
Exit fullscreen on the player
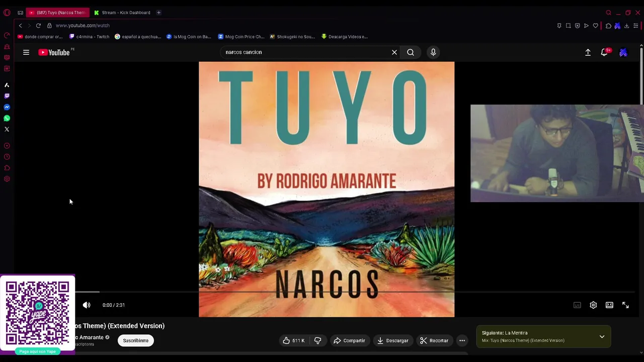pyautogui.click(x=625, y=305)
